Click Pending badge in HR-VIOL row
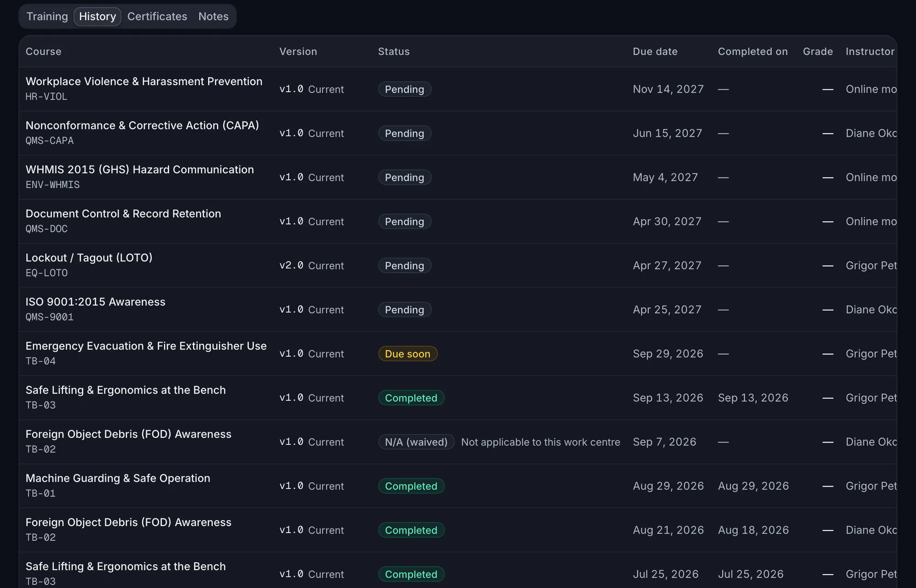The image size is (916, 588). point(404,89)
